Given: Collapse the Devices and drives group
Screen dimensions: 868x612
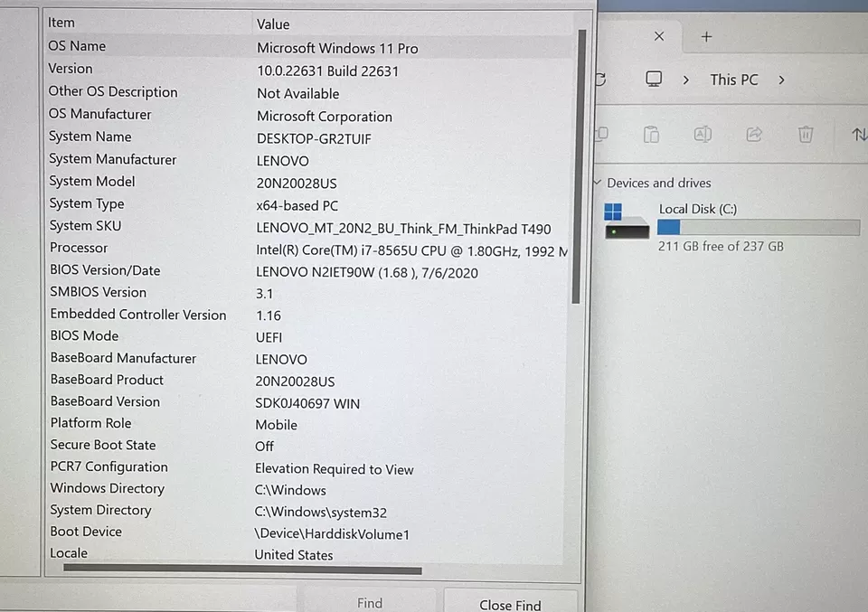Looking at the screenshot, I should click(x=598, y=183).
